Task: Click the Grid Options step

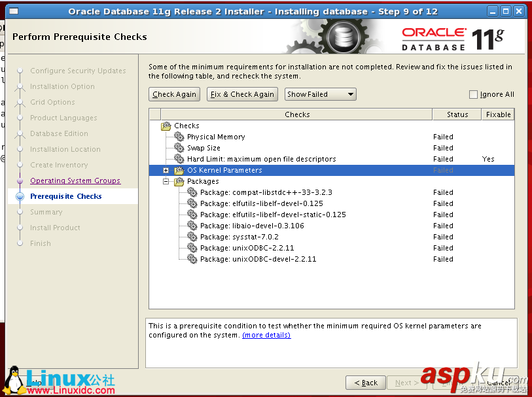Action: pyautogui.click(x=52, y=102)
